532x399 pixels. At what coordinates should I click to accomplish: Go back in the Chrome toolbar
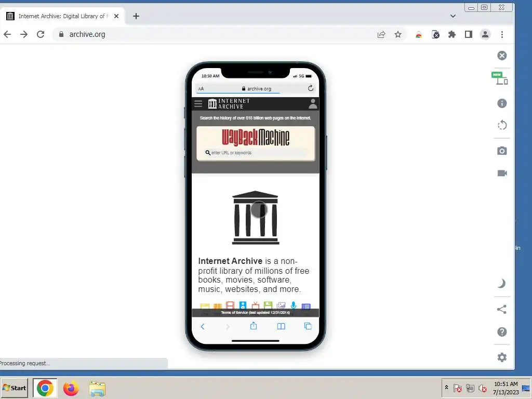(7, 34)
